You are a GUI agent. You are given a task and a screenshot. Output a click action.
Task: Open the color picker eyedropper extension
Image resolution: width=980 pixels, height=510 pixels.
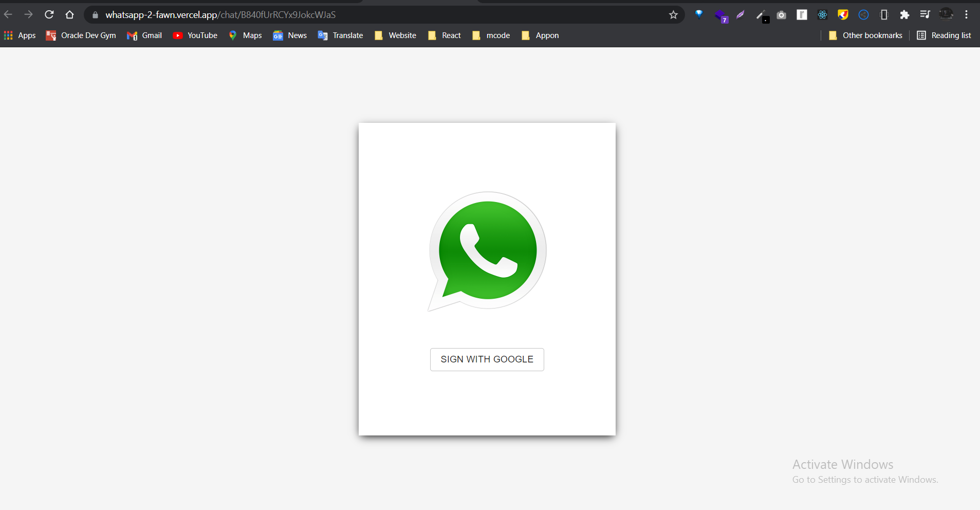coord(762,16)
